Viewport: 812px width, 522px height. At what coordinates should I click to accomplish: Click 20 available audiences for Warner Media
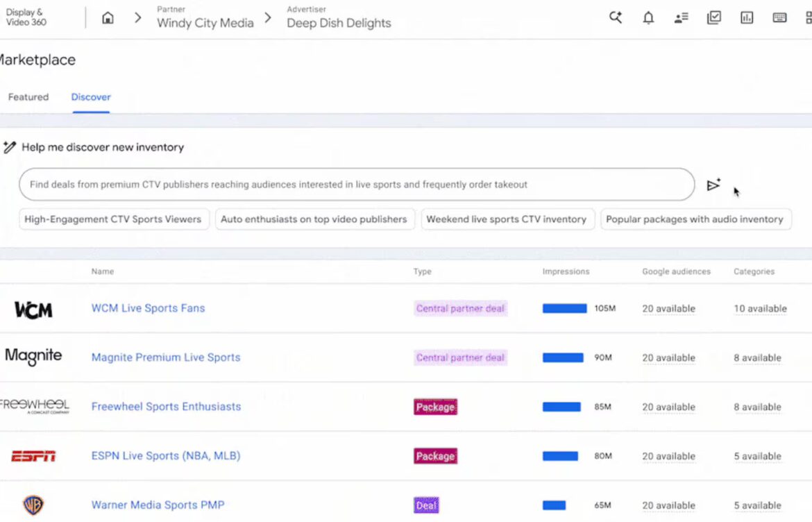click(668, 505)
